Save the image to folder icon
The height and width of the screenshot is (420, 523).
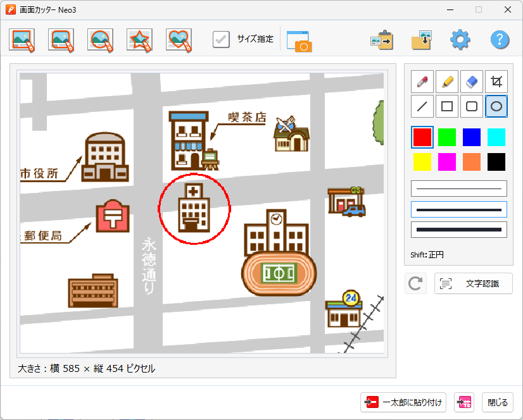421,40
